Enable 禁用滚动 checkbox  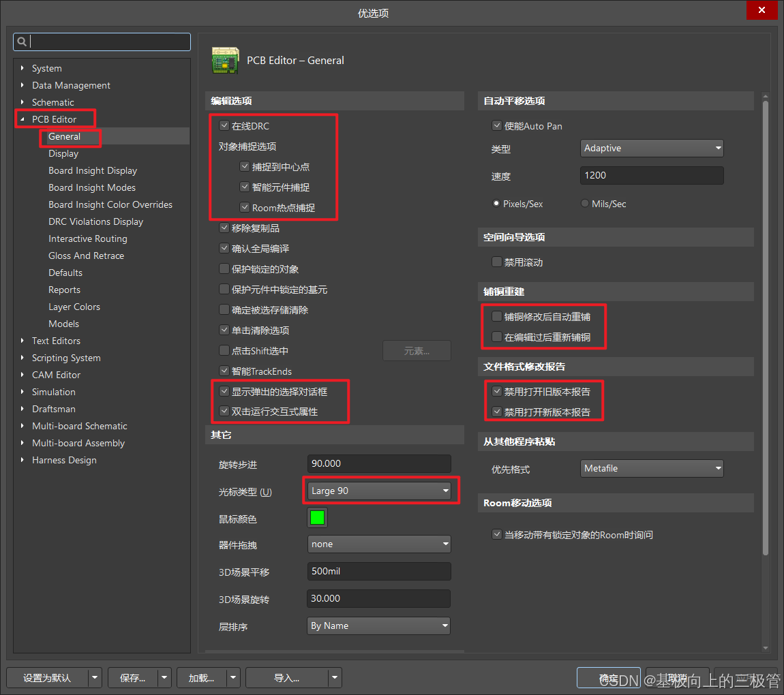(x=496, y=262)
